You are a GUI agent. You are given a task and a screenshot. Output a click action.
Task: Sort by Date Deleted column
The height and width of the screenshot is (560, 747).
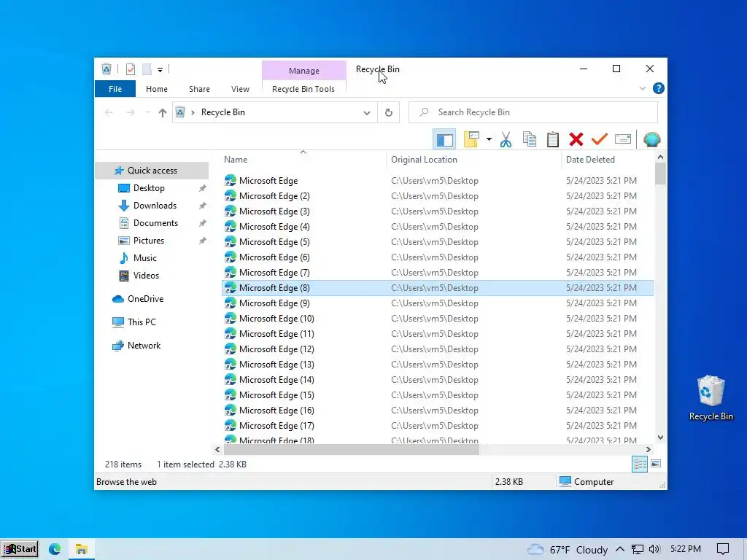(x=590, y=160)
